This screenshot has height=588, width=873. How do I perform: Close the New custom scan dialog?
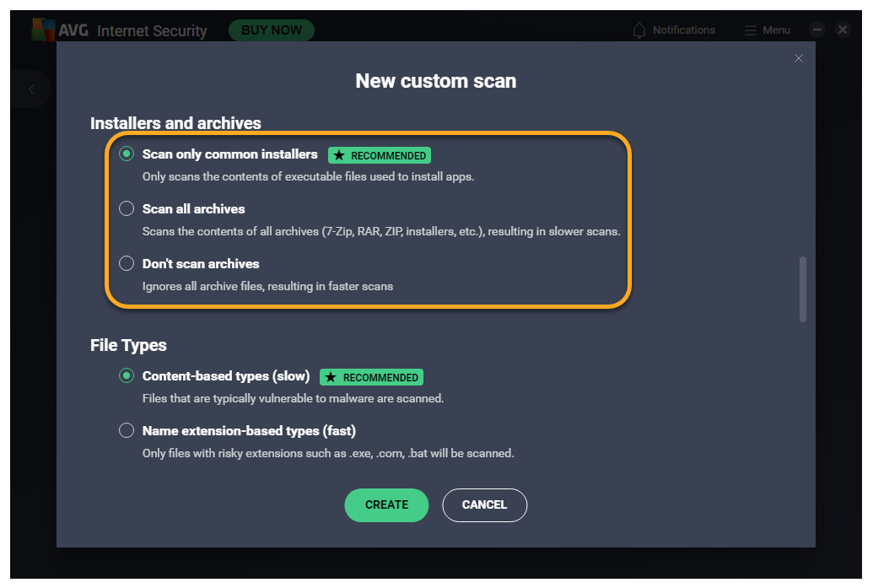[799, 58]
